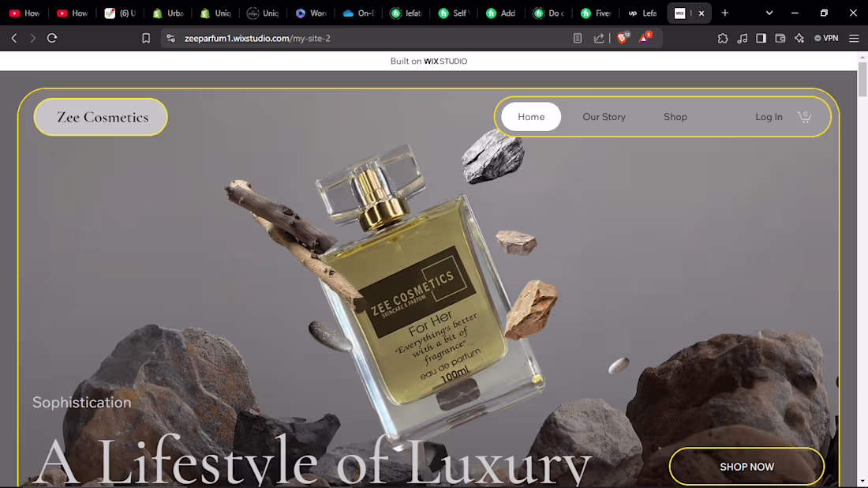Switch to the '(6) U' tab
This screenshot has width=868, height=488.
click(x=120, y=13)
